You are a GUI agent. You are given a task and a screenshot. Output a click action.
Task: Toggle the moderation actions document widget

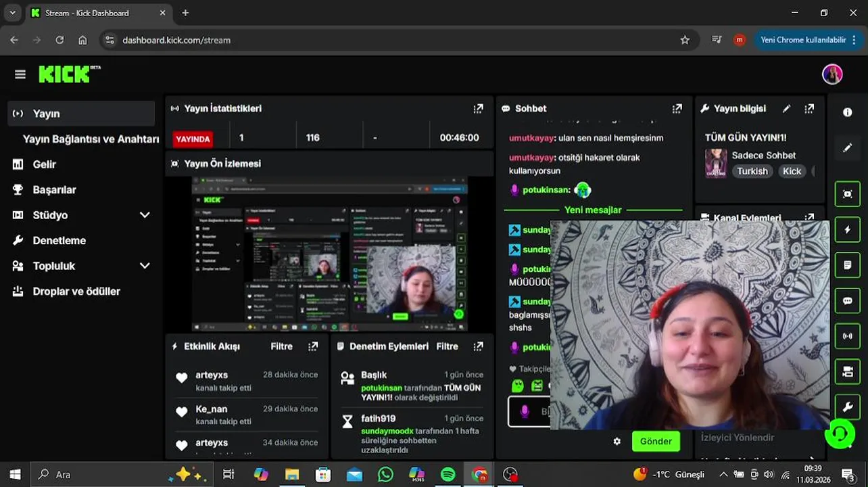point(847,265)
